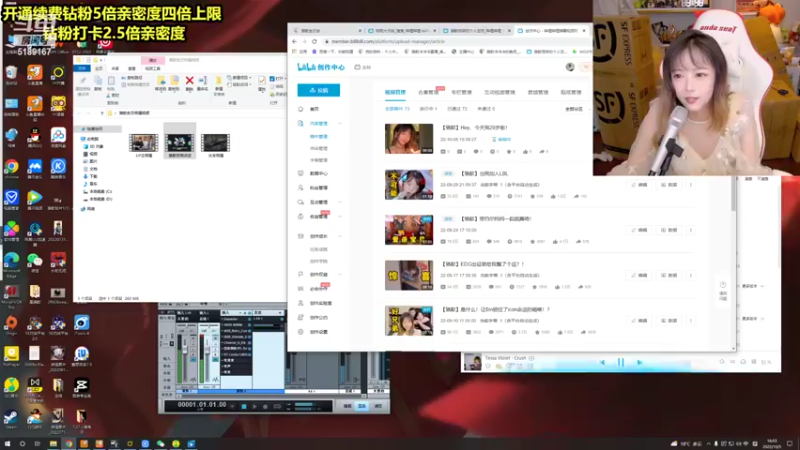Reload the page in the browser

click(x=314, y=41)
